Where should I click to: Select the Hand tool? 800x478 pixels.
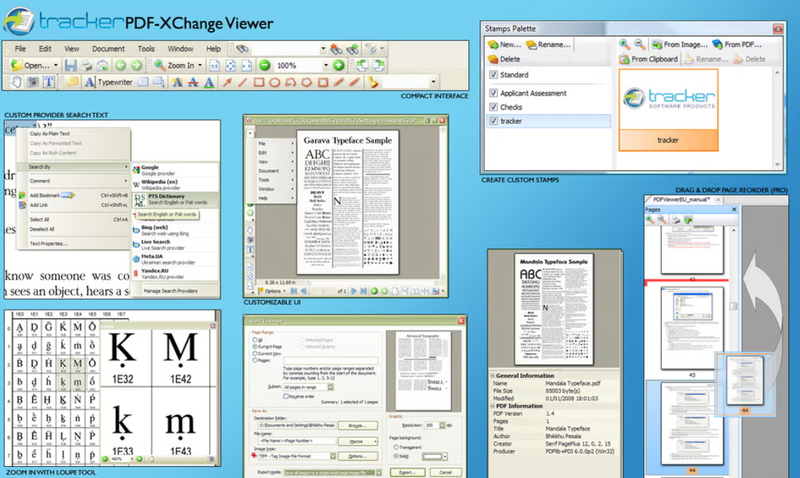coord(17,82)
